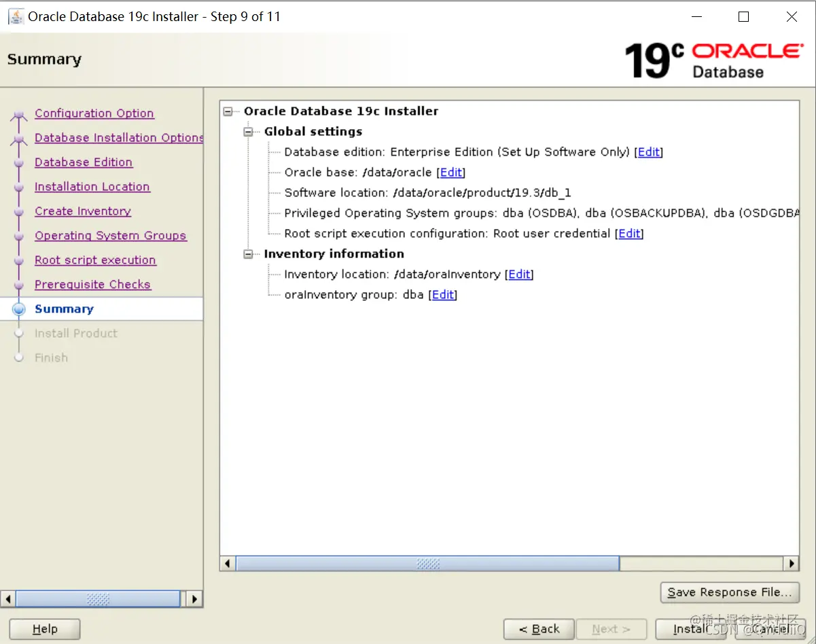The image size is (816, 644).
Task: Collapse the Inventory information tree node
Action: point(248,254)
